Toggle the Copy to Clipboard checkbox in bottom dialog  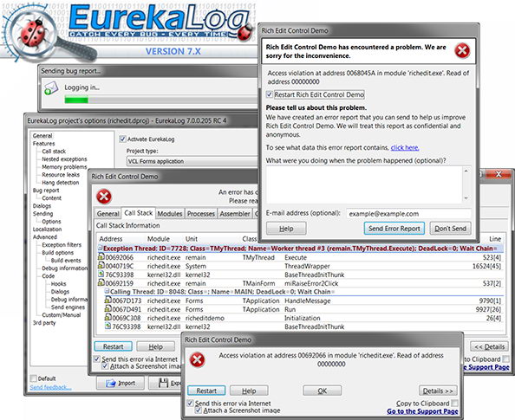454,403
